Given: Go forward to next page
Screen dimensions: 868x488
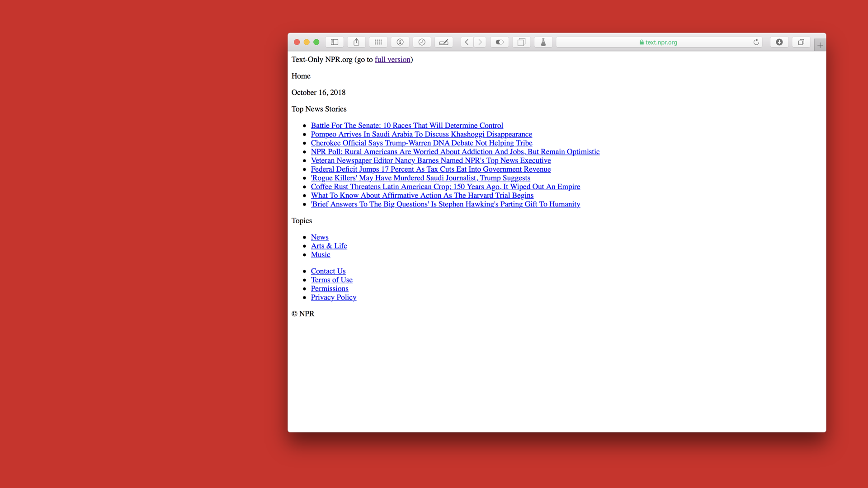Looking at the screenshot, I should pyautogui.click(x=480, y=42).
